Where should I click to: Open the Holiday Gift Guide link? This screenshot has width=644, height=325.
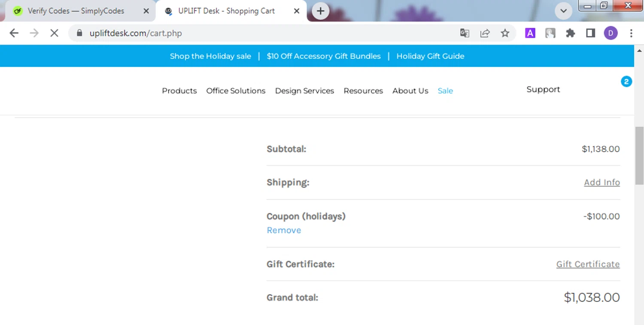[x=430, y=56]
